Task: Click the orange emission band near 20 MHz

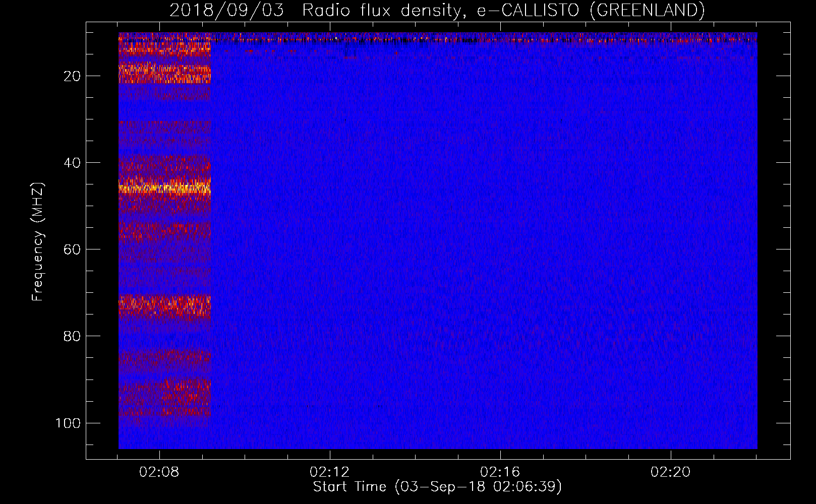Action: click(164, 73)
